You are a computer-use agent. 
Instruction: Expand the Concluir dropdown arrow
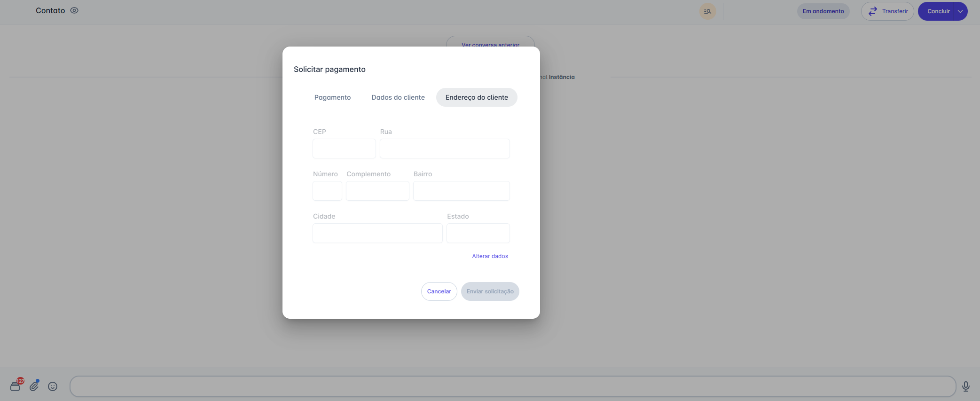[960, 11]
